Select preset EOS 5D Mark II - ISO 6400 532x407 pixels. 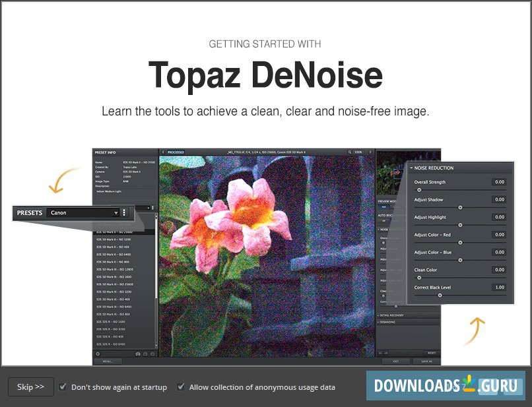click(x=114, y=255)
